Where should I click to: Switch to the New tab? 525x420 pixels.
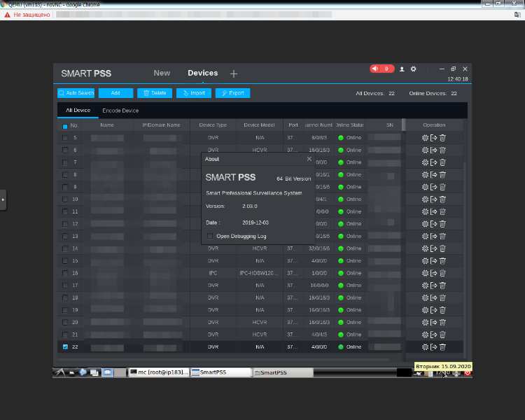pos(162,73)
